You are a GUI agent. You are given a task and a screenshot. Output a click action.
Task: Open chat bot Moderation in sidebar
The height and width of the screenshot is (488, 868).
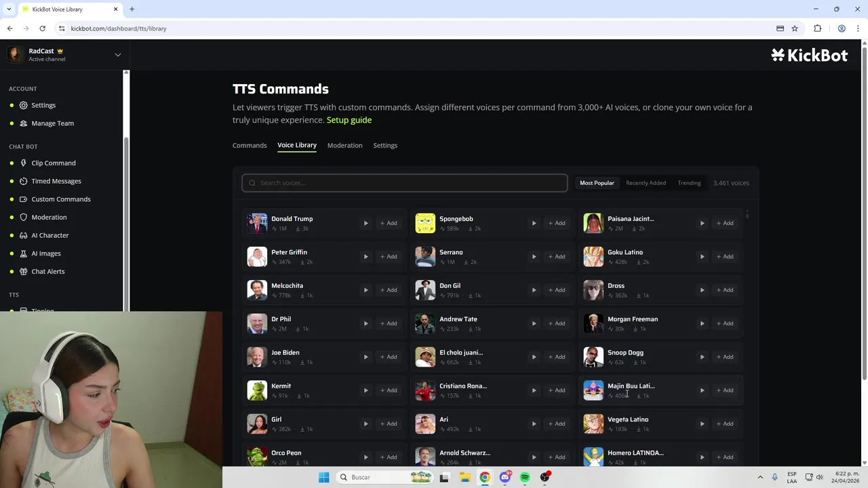pyautogui.click(x=49, y=218)
